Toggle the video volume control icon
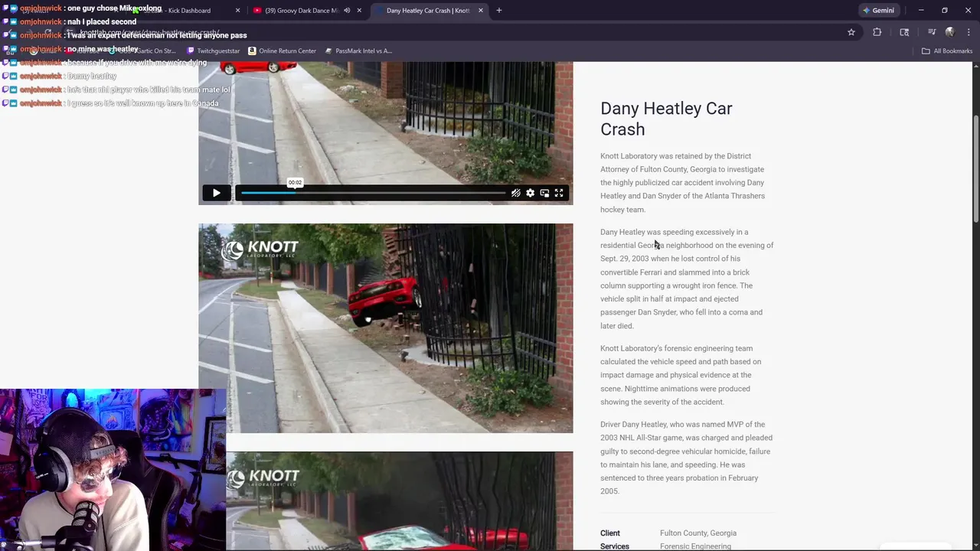Image resolution: width=980 pixels, height=551 pixels. coord(516,194)
